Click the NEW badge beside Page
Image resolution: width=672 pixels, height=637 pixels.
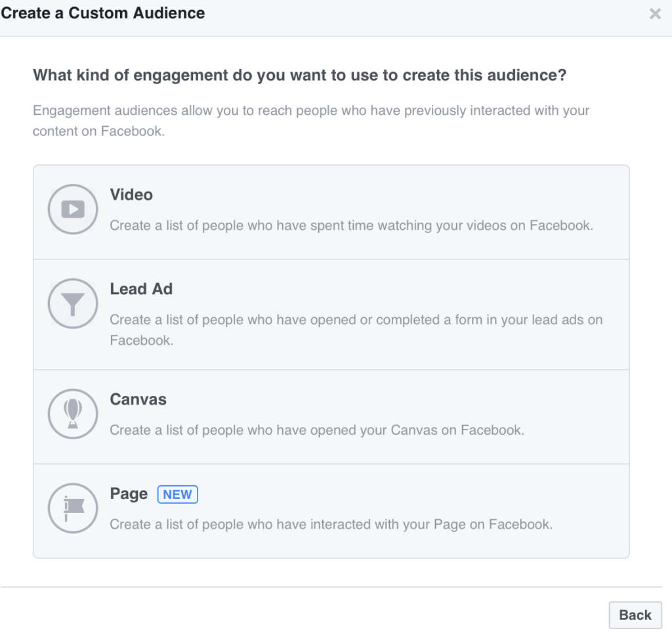point(177,494)
